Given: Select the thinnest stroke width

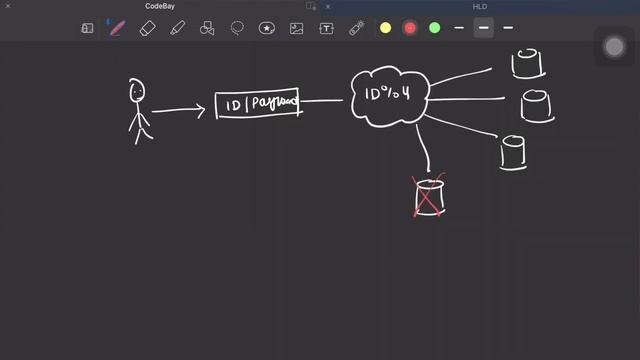Looking at the screenshot, I should tap(459, 28).
